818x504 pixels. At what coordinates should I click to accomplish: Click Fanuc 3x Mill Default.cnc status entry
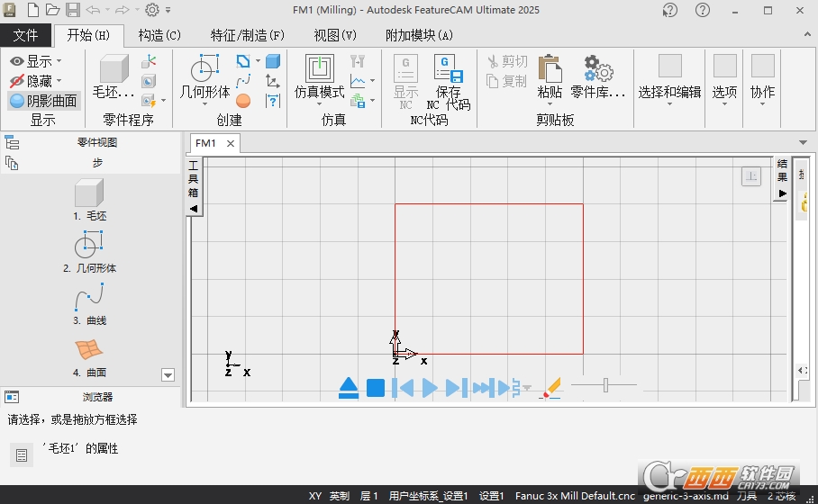click(575, 496)
